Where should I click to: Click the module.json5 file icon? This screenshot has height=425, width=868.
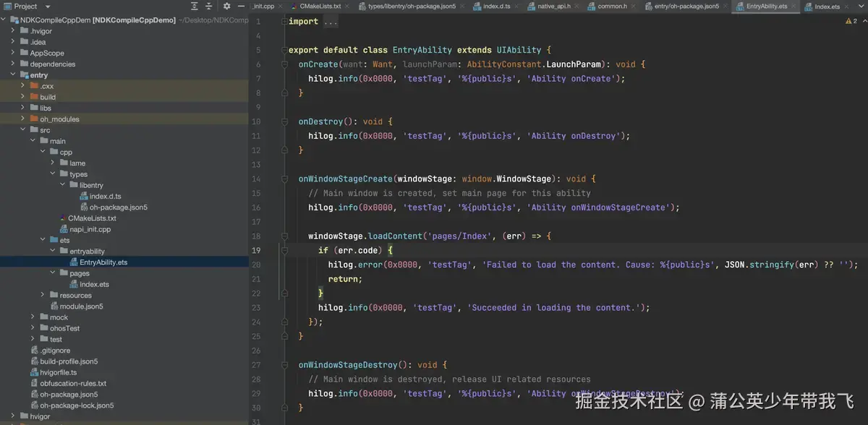coord(54,306)
